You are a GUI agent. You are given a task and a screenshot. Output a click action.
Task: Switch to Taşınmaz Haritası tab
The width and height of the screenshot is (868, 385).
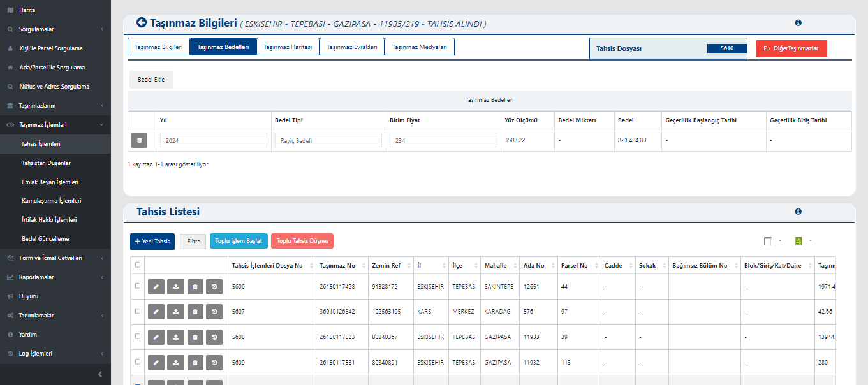coord(288,47)
